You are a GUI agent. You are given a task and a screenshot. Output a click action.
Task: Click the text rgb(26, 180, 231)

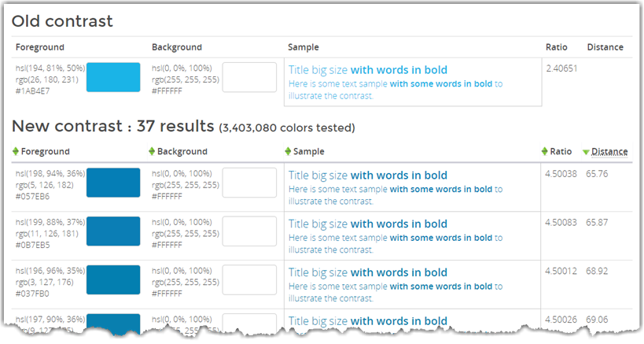coord(47,80)
